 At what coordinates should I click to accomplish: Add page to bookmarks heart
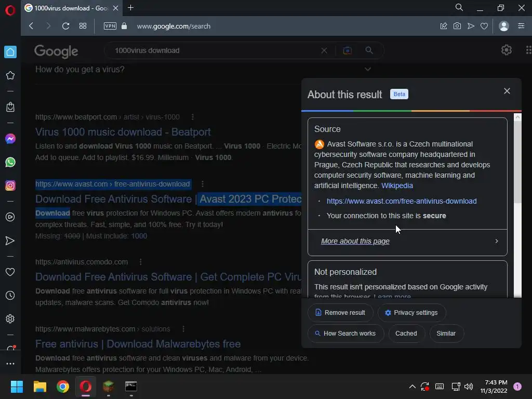point(484,26)
